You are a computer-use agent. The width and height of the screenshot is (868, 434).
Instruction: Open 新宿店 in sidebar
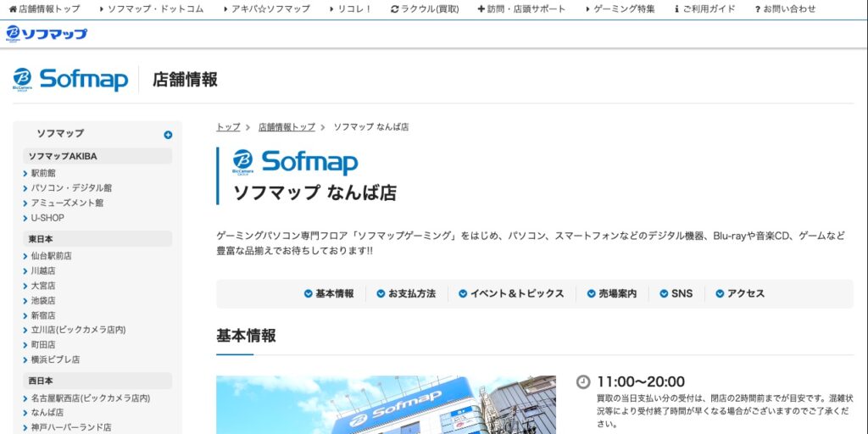tap(43, 315)
